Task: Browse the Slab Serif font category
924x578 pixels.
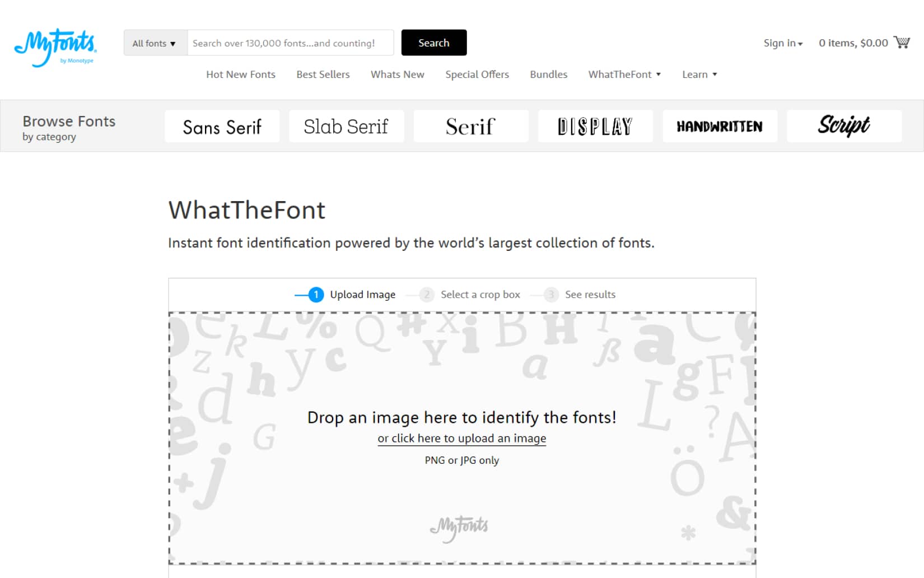Action: (x=346, y=127)
